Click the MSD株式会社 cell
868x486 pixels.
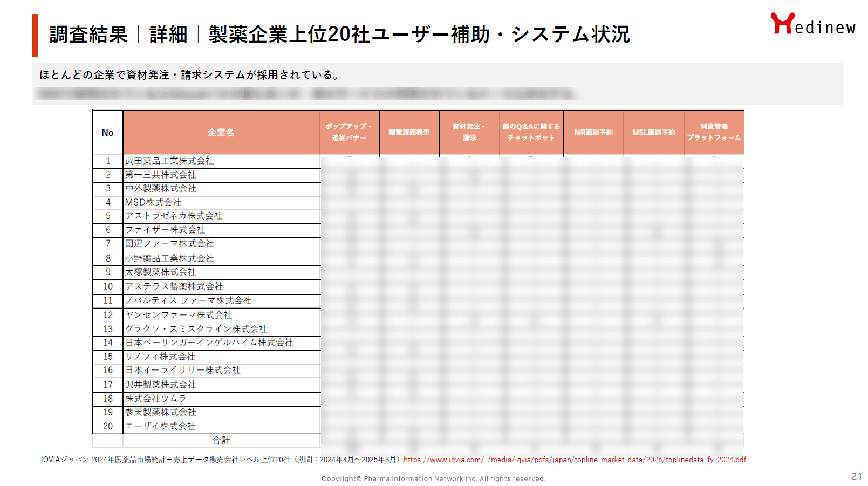click(153, 202)
